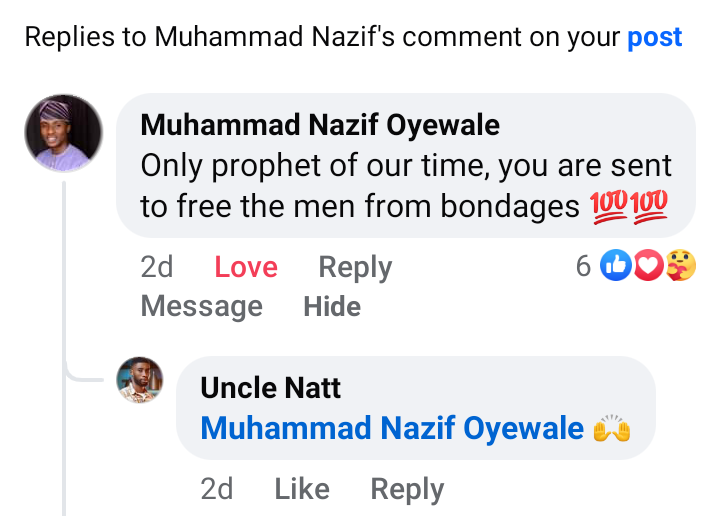Click Uncle Natt's small profile picture
720x516 pixels.
tap(139, 380)
